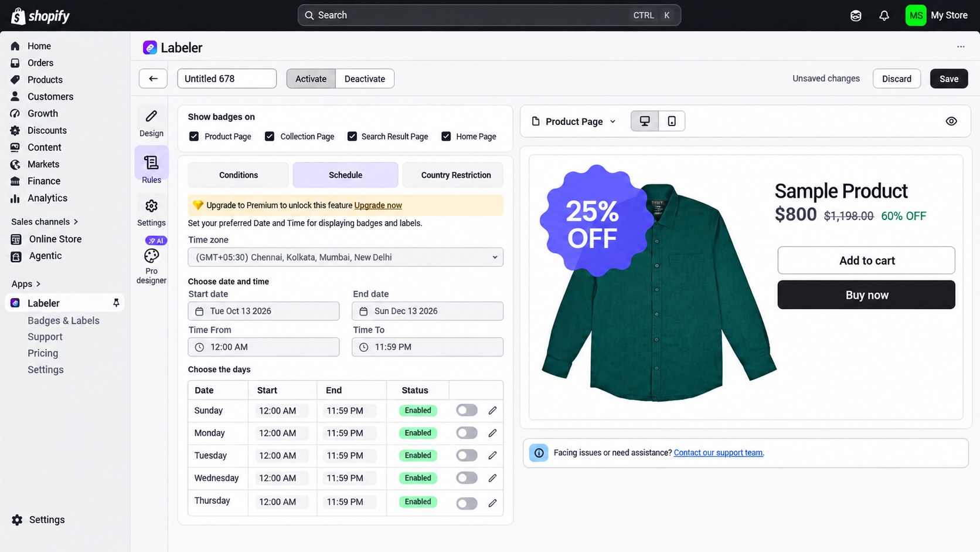980x552 pixels.
Task: Switch preview to mobile view
Action: tap(672, 121)
